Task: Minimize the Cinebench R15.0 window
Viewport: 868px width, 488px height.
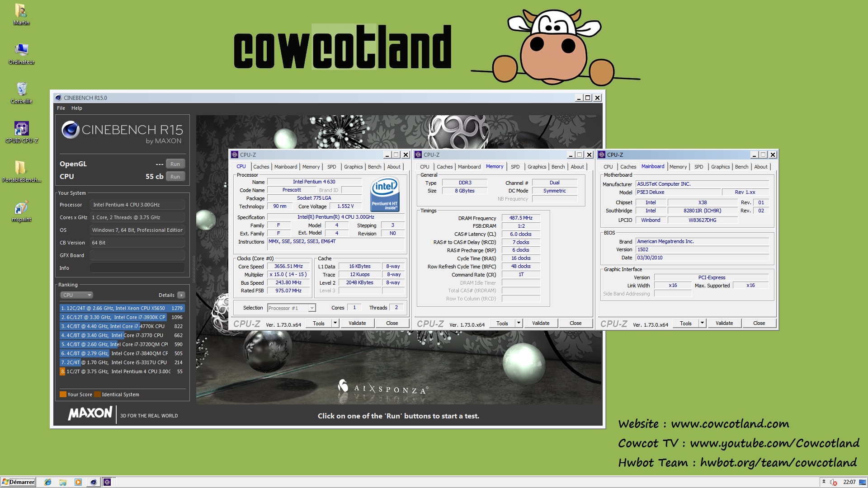Action: 578,98
